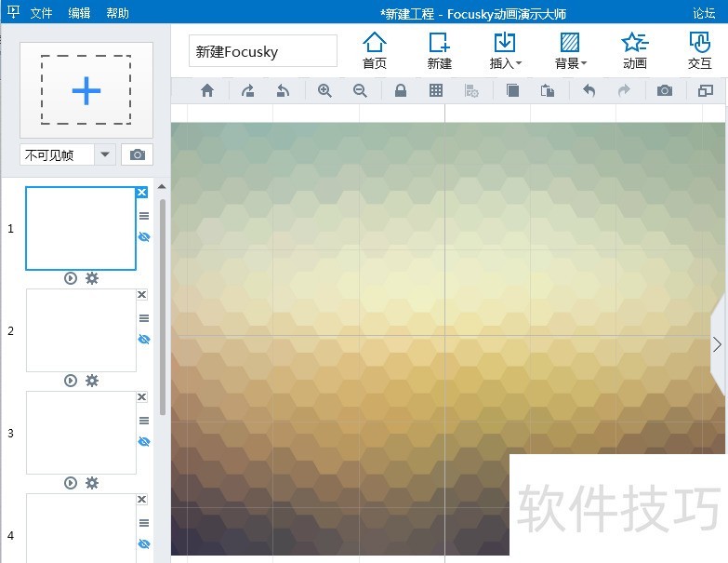Open the 交互 interaction tool
The height and width of the screenshot is (563, 728).
699,50
